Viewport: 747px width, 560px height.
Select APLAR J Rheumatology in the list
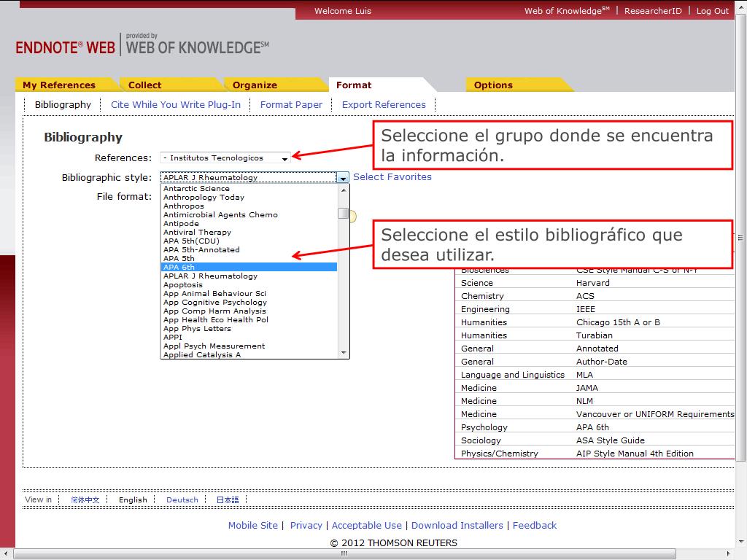tap(249, 276)
